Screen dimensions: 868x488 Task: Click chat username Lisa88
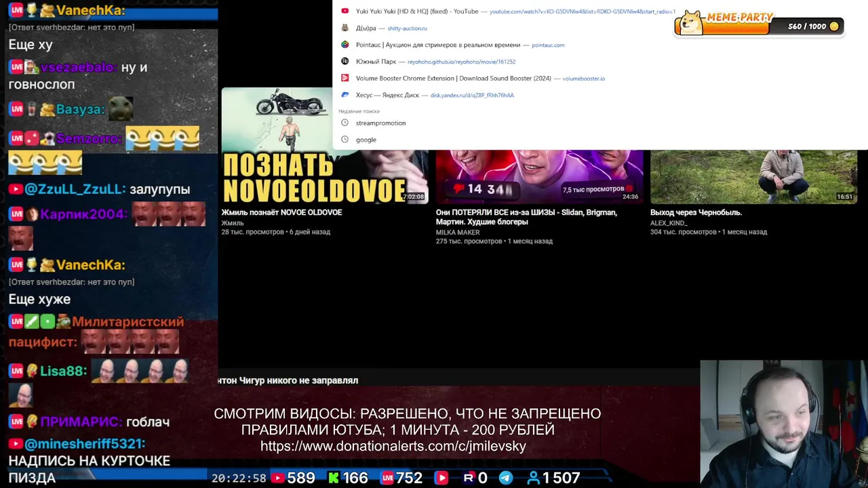(63, 371)
